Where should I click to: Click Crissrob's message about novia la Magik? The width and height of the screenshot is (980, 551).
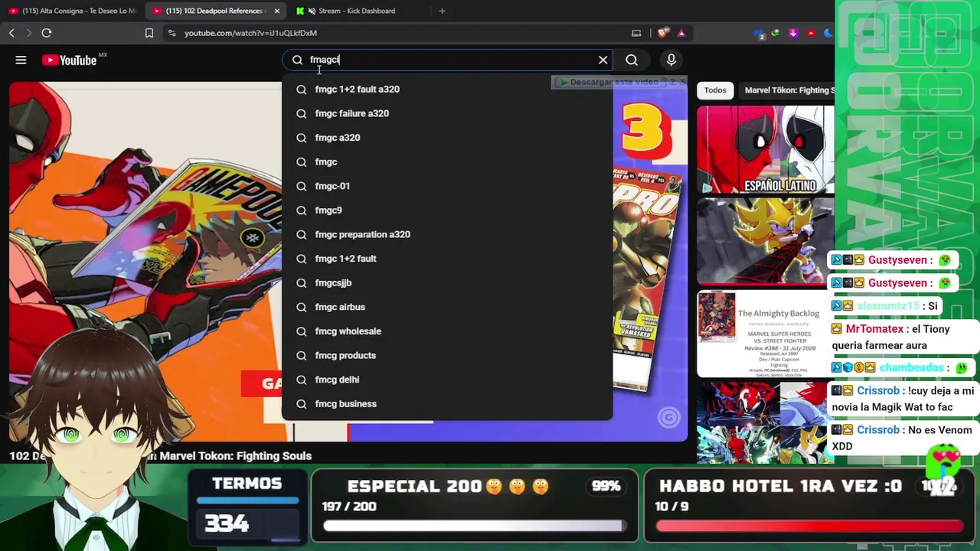(x=903, y=399)
